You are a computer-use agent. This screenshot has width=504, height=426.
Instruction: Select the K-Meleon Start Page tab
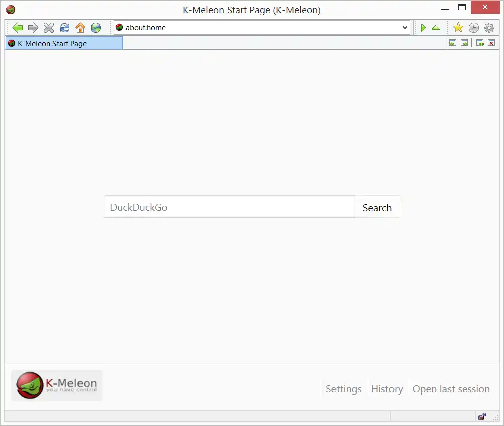point(64,43)
